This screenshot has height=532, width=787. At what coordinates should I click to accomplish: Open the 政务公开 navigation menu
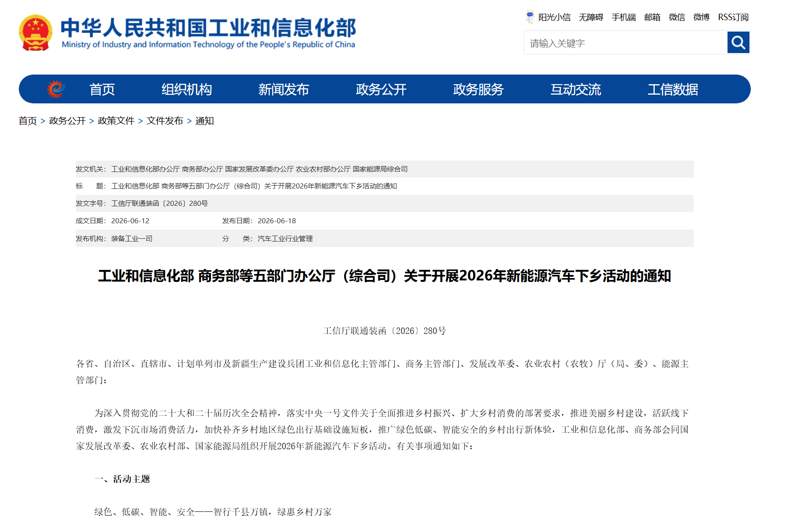(381, 89)
